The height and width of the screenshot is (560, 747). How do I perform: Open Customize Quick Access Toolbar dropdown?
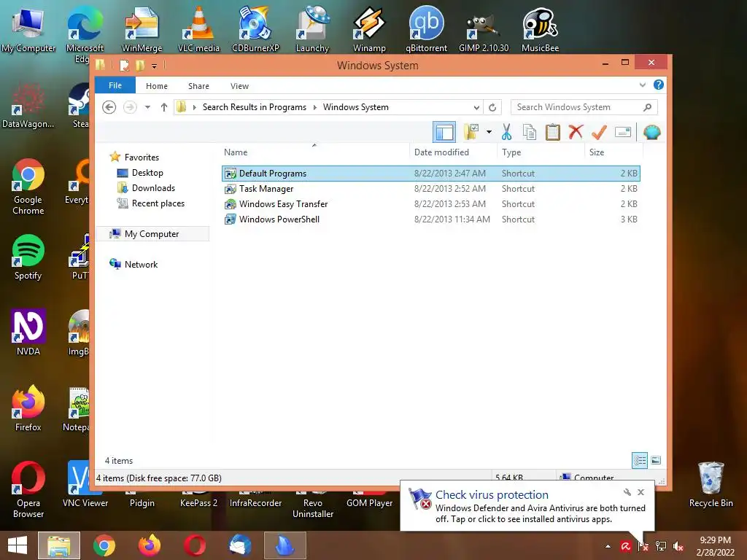click(x=155, y=66)
